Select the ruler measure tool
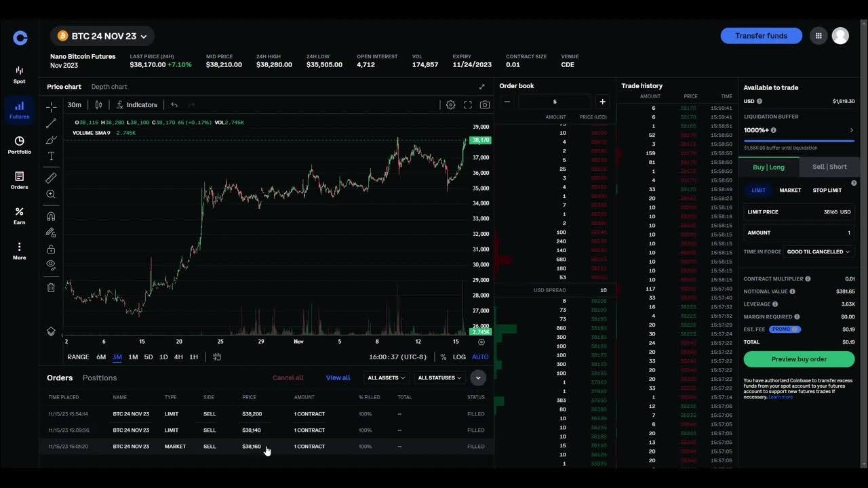 coord(51,178)
